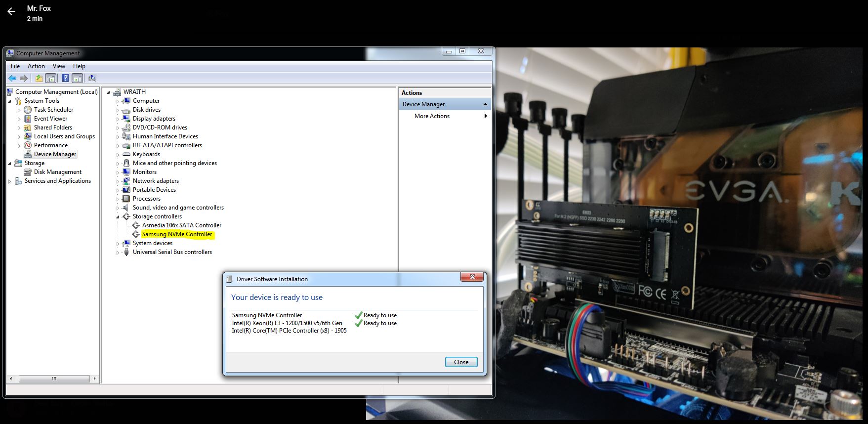Click the Human Interface Devices icon
This screenshot has height=424, width=868.
[x=126, y=136]
